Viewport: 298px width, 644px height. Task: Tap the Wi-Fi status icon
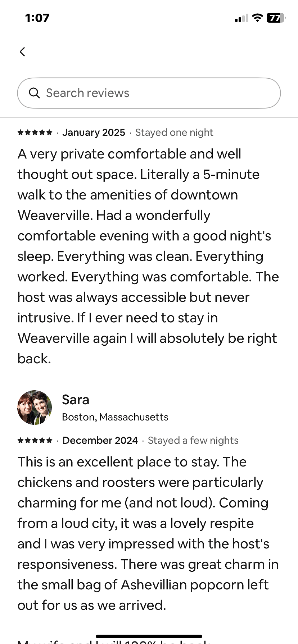(257, 18)
